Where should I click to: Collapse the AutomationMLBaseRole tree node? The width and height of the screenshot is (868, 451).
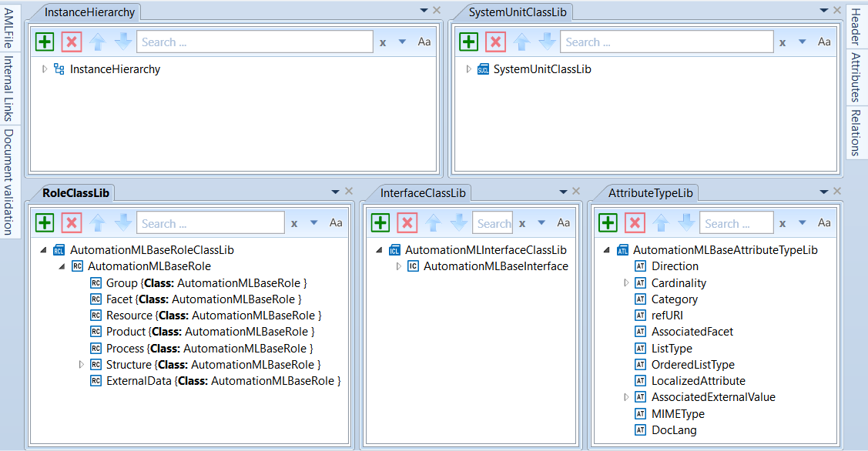(x=62, y=266)
